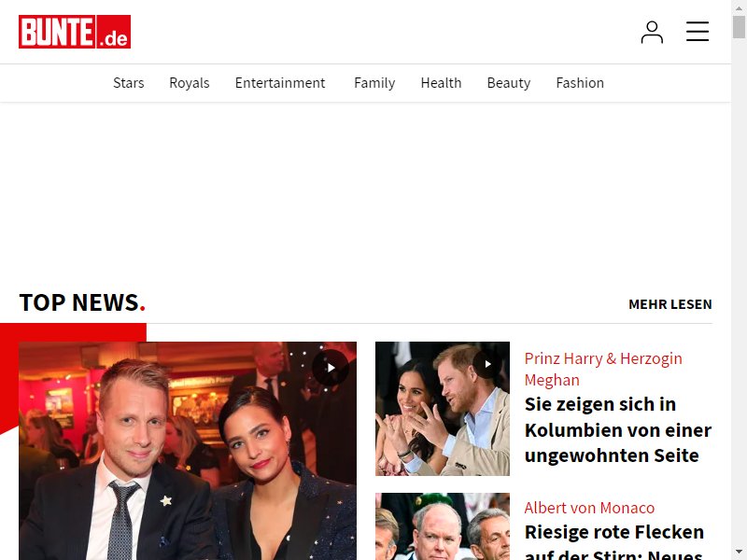Go to the Beauty section
Image resolution: width=747 pixels, height=560 pixels.
coord(509,83)
